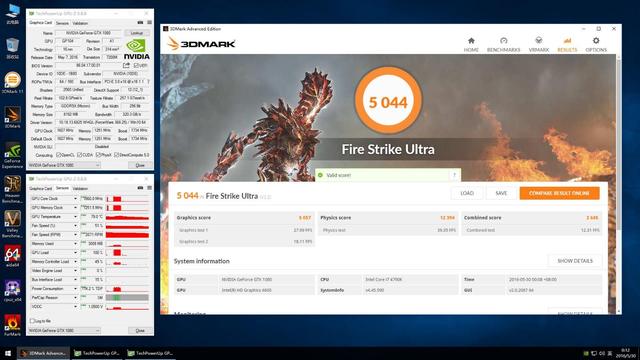640x360 pixels.
Task: Toggle OpenCL checkbox in GPU-Z
Action: (x=58, y=155)
